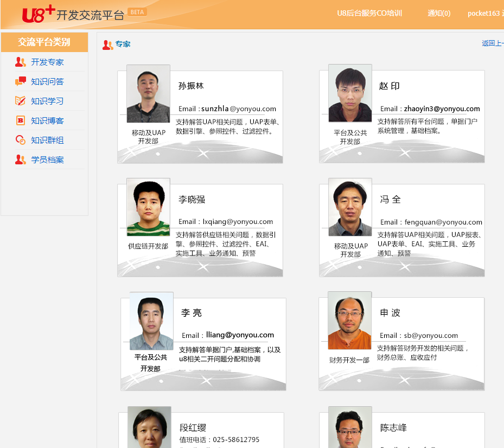
Task: Click 申波's 支持解答财务开发 description
Action: 423,353
